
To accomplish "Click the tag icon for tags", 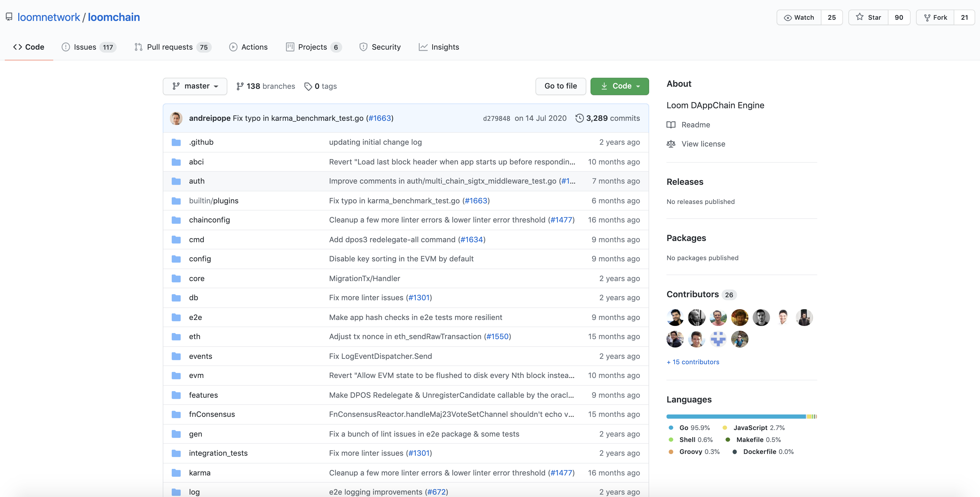I will (x=308, y=87).
